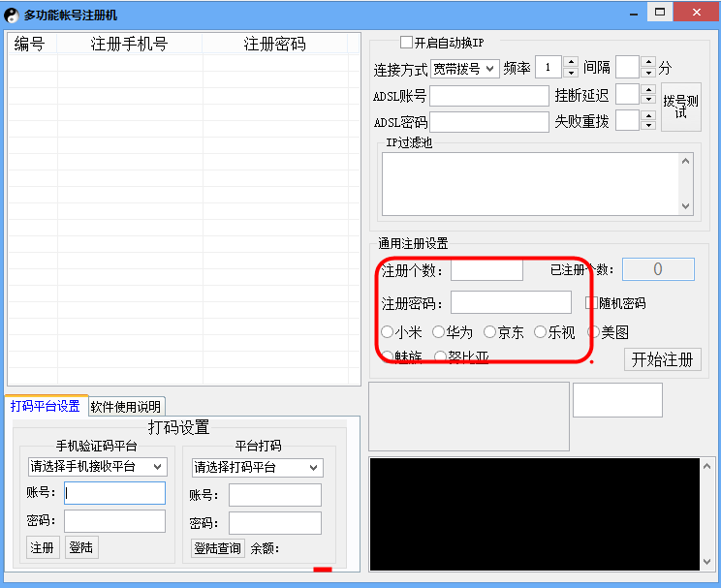
Task: Increase the 频率 value with up arrow
Action: (571, 62)
